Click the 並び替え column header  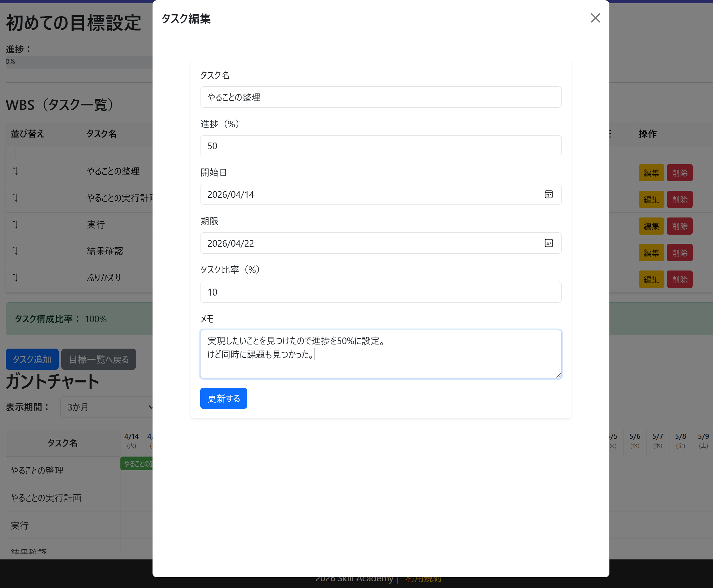click(x=27, y=134)
